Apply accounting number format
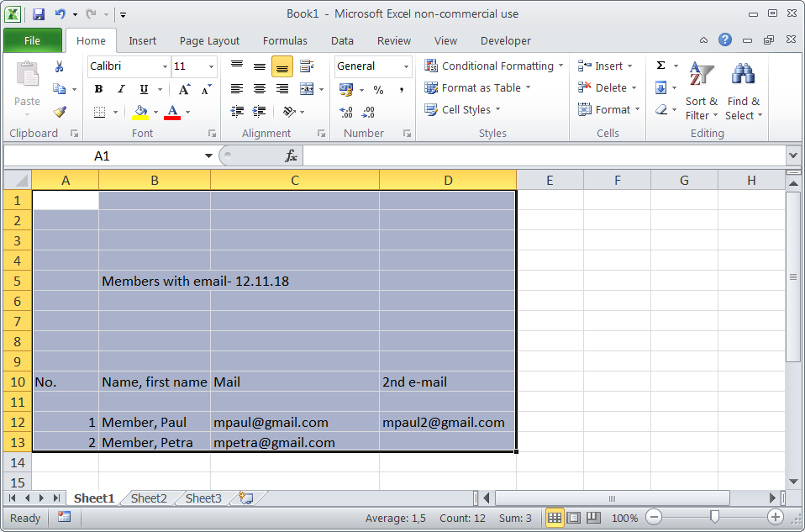The height and width of the screenshot is (532, 805). tap(346, 90)
